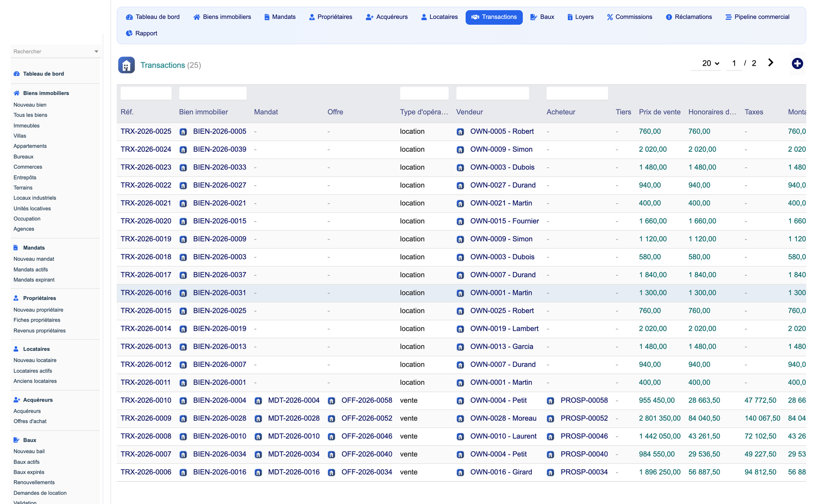Sort by the Prix de vente column header
Viewport: 814px width, 504px height.
(x=660, y=112)
